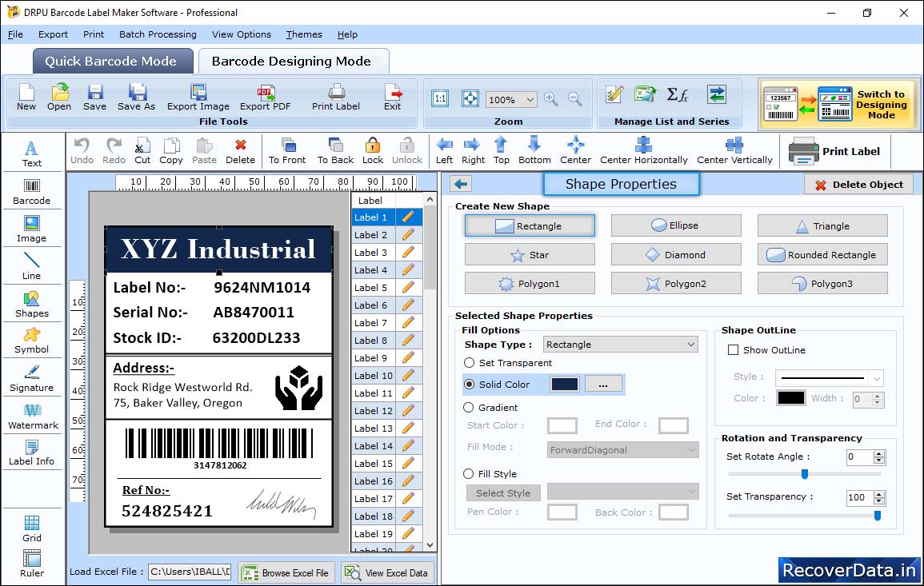
Task: Add a Watermark from sidebar
Action: click(32, 416)
